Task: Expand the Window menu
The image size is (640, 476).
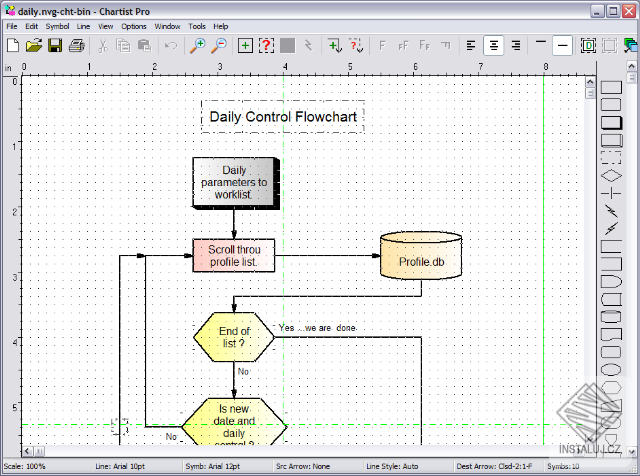Action: coord(167,26)
